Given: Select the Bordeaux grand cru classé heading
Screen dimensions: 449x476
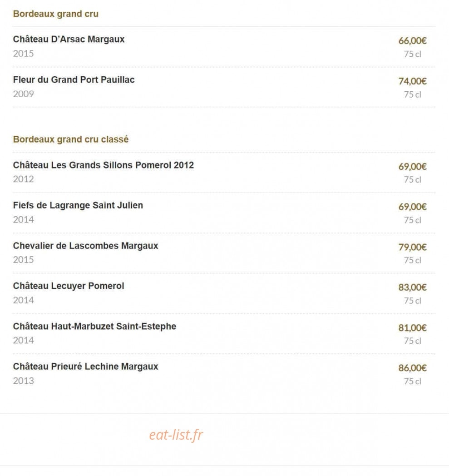Looking at the screenshot, I should click(71, 139).
